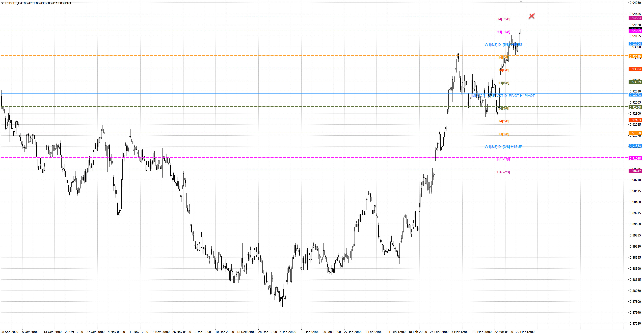
Task: Click the H4[1/8] orange level label
Action: (503, 134)
